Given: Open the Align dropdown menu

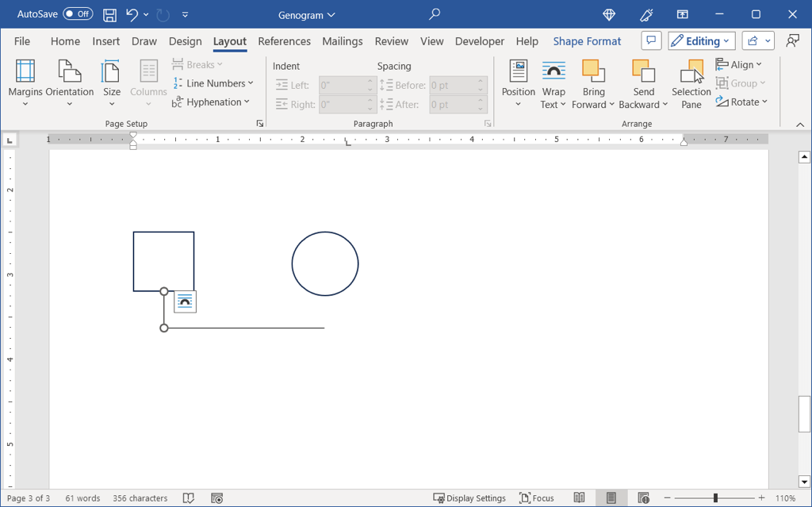Looking at the screenshot, I should 739,65.
